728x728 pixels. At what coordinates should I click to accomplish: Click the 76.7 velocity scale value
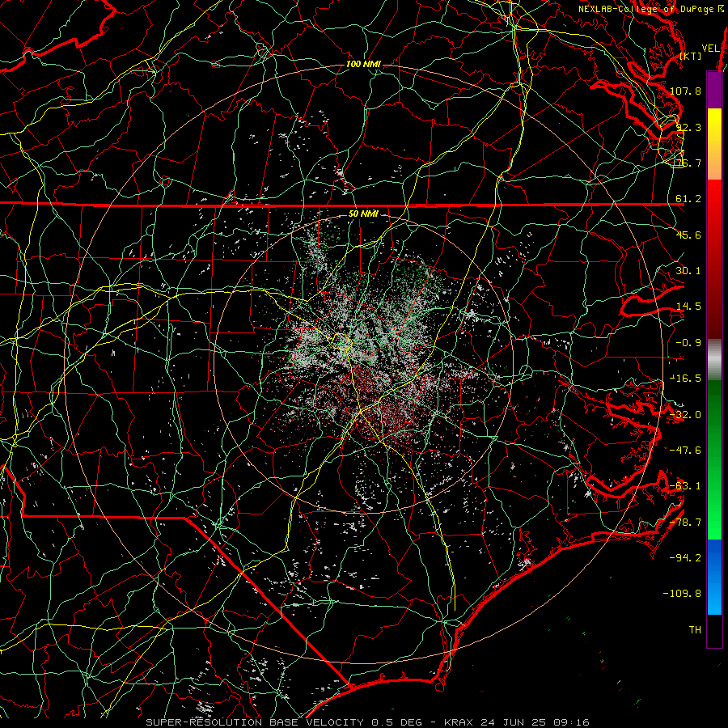688,163
